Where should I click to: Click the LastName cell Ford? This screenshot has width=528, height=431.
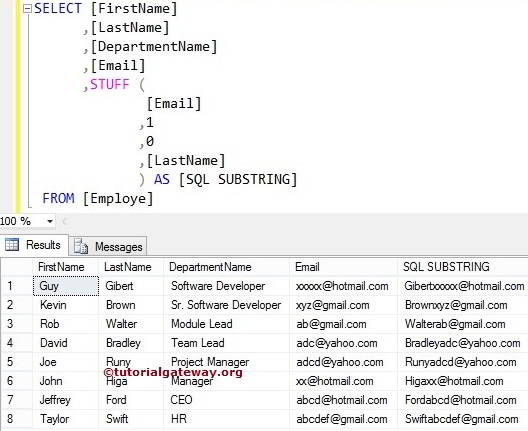coord(131,400)
